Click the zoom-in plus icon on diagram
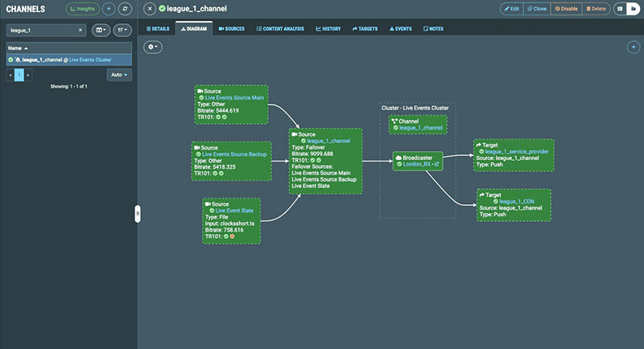644x349 pixels. 633,47
